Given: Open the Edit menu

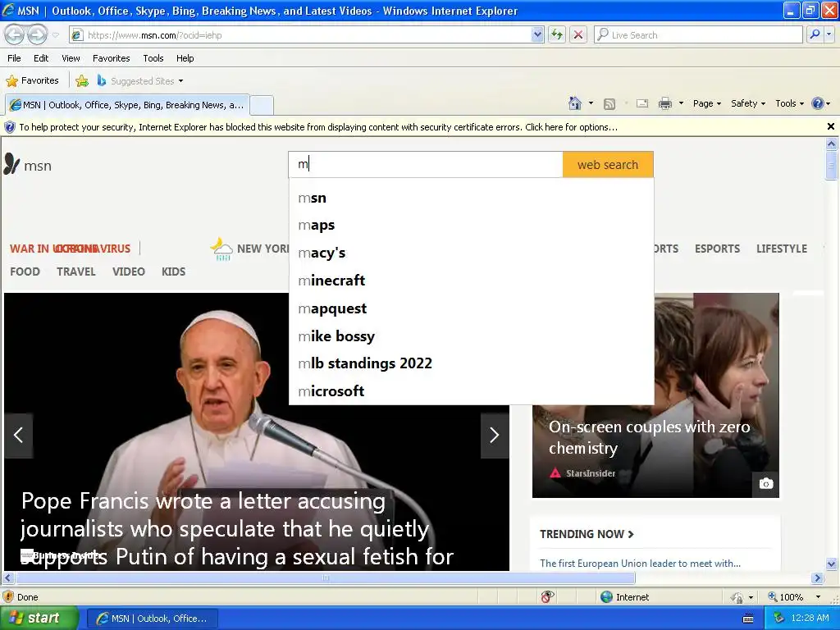Looking at the screenshot, I should (x=41, y=58).
